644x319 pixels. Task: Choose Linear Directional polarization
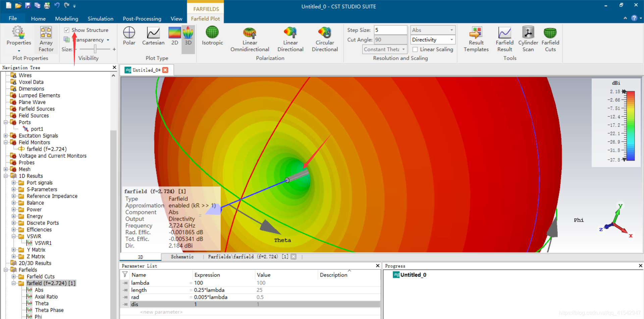[290, 39]
